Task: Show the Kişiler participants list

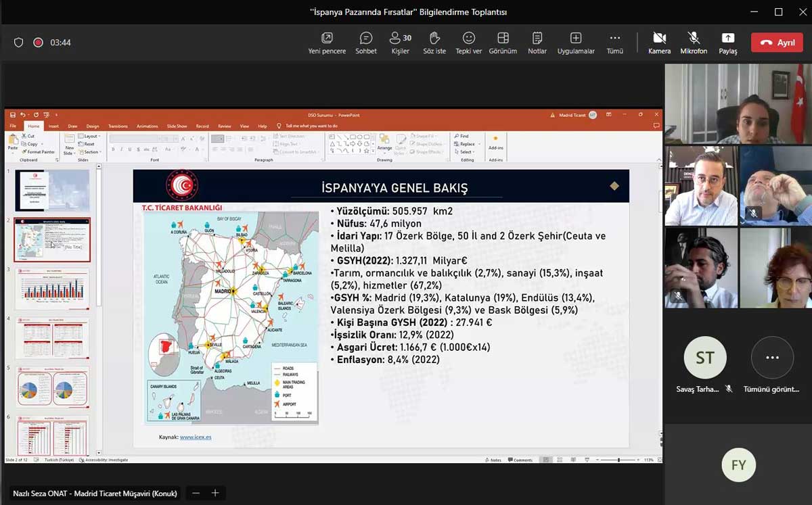Action: coord(401,43)
